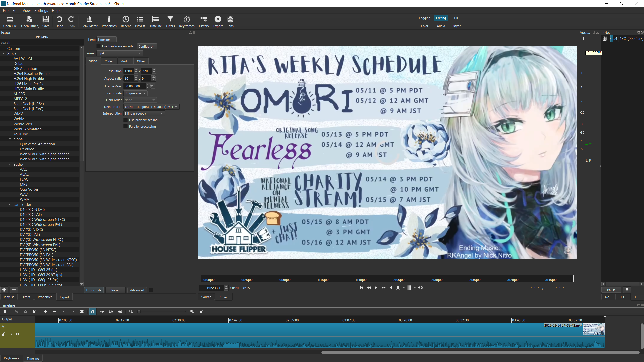Collapse the camcorder presets group
The height and width of the screenshot is (362, 644).
click(x=10, y=204)
